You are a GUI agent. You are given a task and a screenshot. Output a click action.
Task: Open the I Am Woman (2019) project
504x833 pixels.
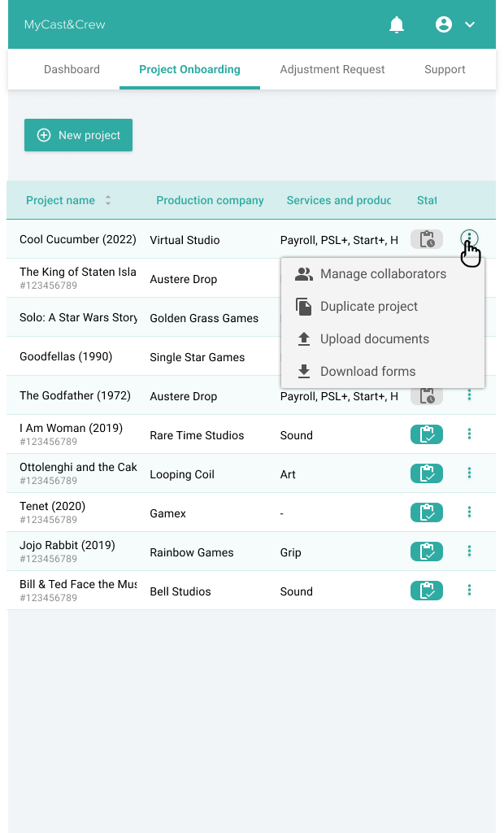[x=72, y=428]
